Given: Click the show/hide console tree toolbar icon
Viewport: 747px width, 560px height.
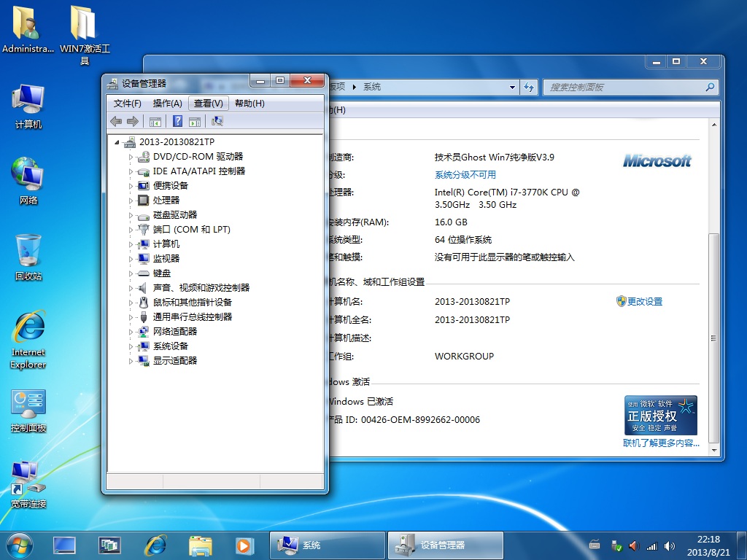Looking at the screenshot, I should point(155,122).
